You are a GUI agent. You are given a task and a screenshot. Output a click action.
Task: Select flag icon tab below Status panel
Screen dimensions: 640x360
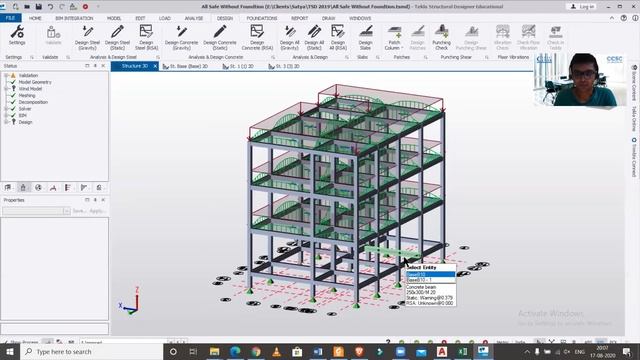point(84,187)
